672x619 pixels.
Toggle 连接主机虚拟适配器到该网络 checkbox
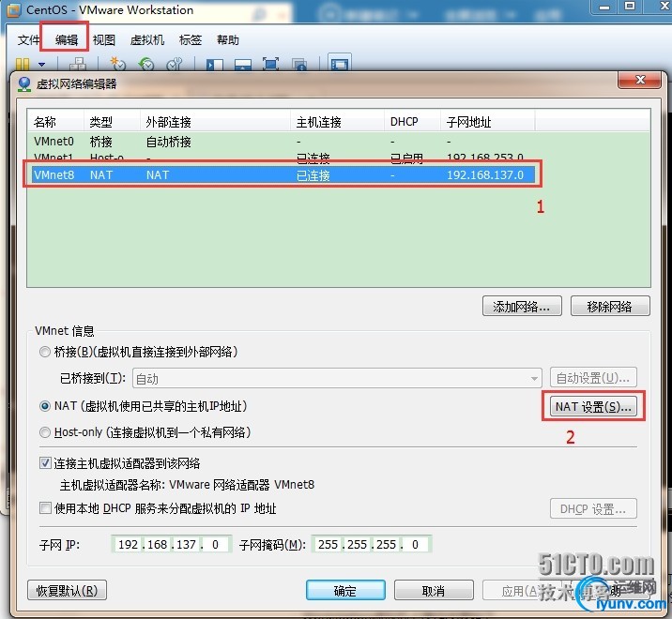[x=45, y=463]
